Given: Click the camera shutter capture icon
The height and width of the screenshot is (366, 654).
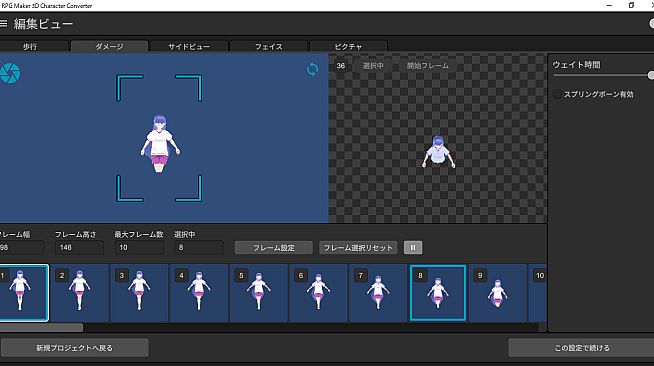Looking at the screenshot, I should pyautogui.click(x=10, y=73).
